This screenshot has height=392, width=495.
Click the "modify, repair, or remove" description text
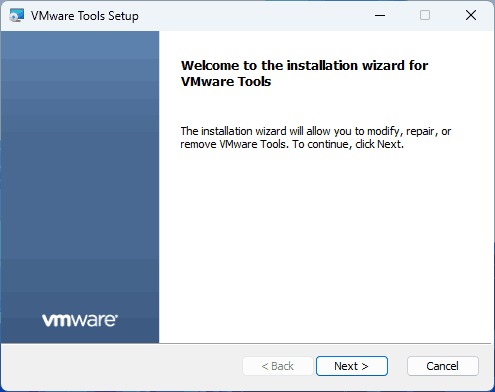[315, 138]
